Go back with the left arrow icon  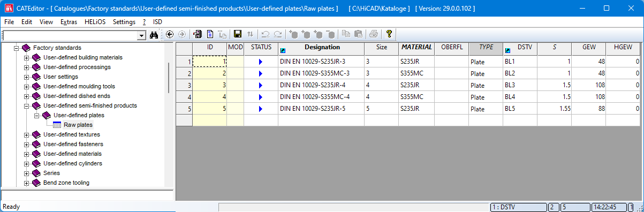[x=170, y=34]
